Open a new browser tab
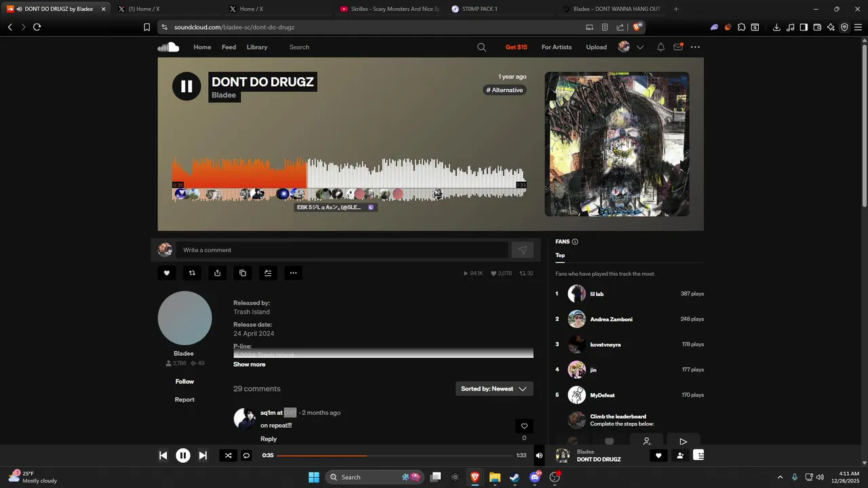868x488 pixels. coord(676,9)
